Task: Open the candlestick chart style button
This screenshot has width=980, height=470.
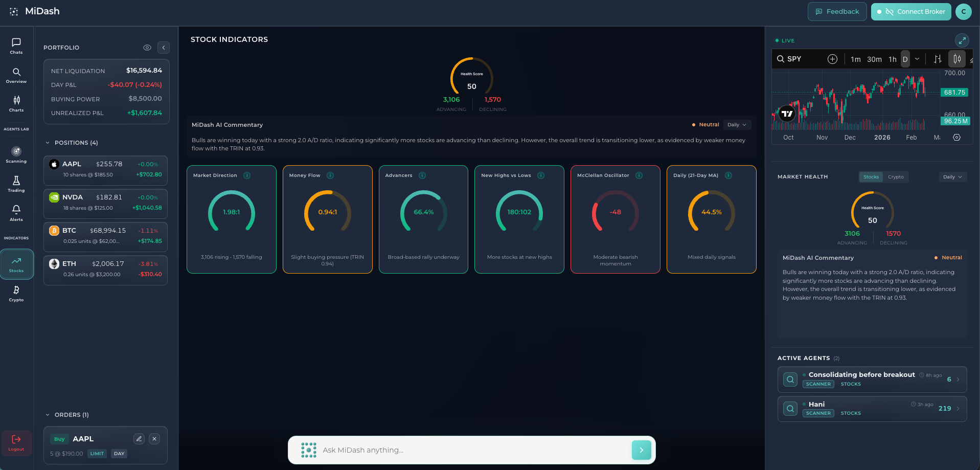Action: click(957, 59)
